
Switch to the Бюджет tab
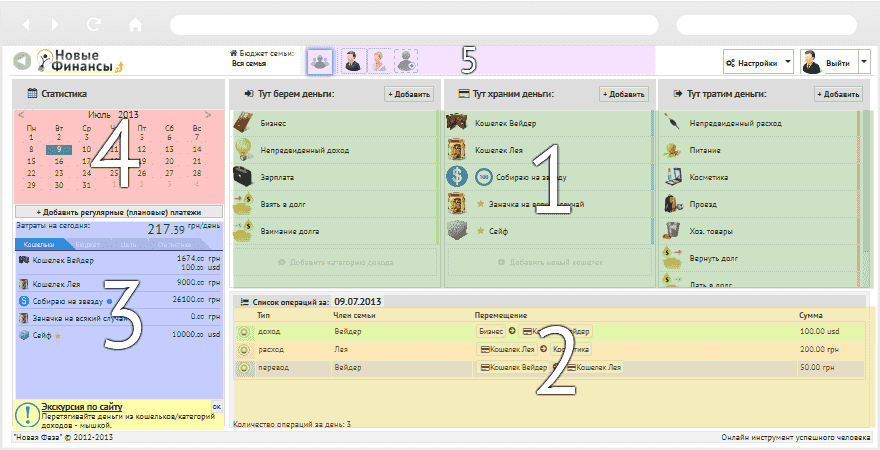[88, 243]
